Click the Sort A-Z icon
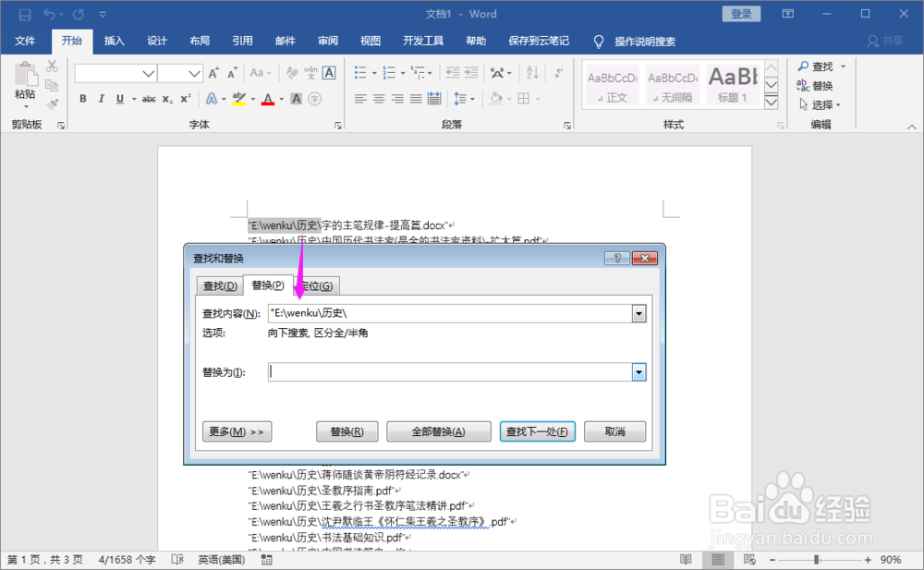Viewport: 924px width, 570px height. point(532,72)
